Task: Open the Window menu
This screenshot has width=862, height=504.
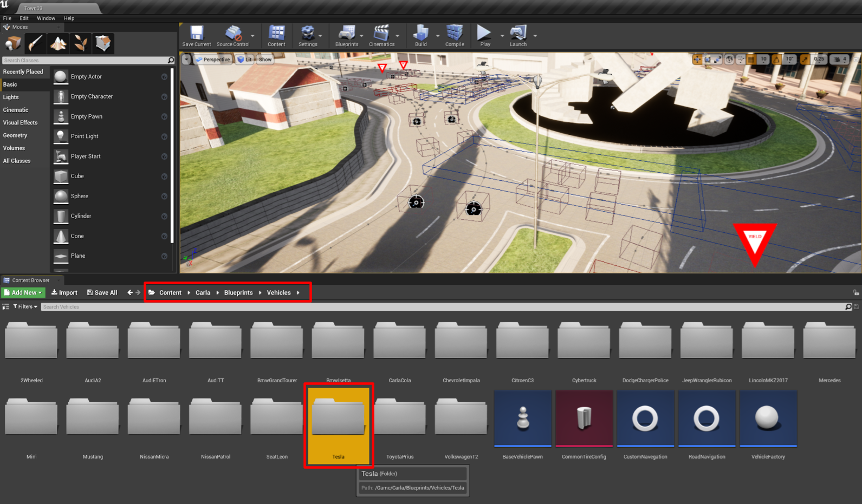Action: pyautogui.click(x=46, y=18)
